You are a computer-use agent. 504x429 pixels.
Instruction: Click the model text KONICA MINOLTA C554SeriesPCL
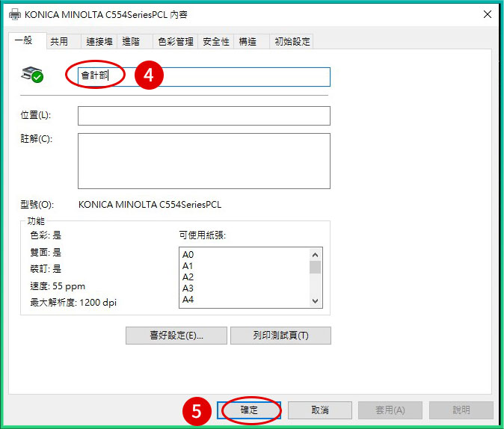click(150, 205)
